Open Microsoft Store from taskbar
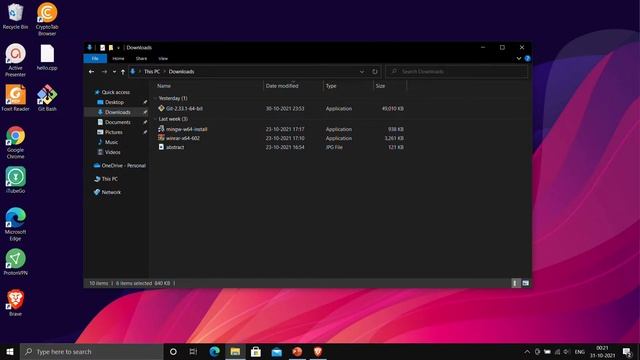Viewport: 640px width, 360px height. pyautogui.click(x=256, y=351)
